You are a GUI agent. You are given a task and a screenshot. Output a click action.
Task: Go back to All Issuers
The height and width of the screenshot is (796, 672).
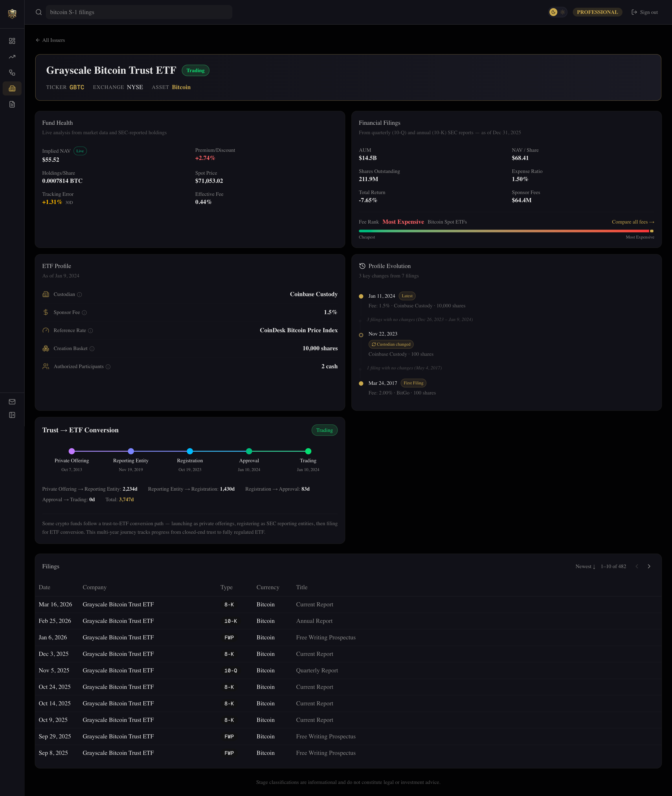click(50, 40)
